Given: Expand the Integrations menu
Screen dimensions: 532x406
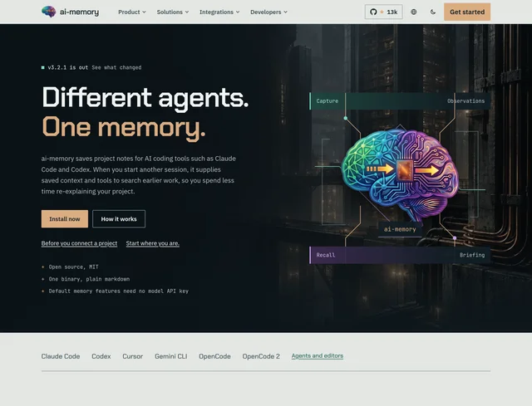Looking at the screenshot, I should [219, 12].
